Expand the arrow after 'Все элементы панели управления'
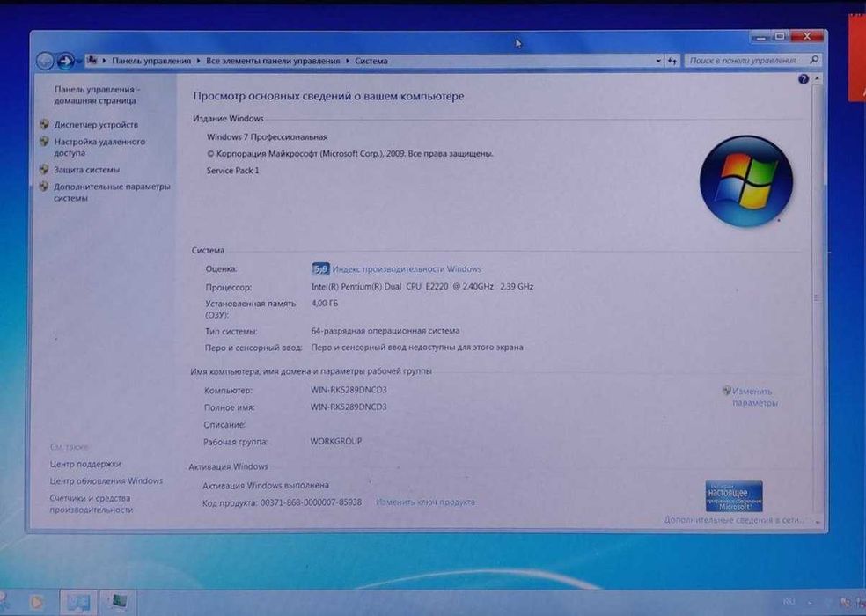The image size is (866, 616). (x=348, y=61)
